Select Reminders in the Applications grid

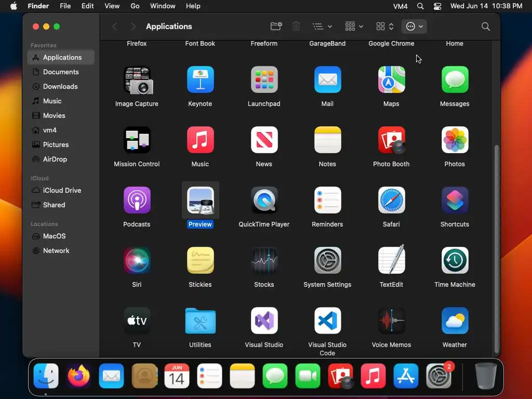click(x=327, y=200)
